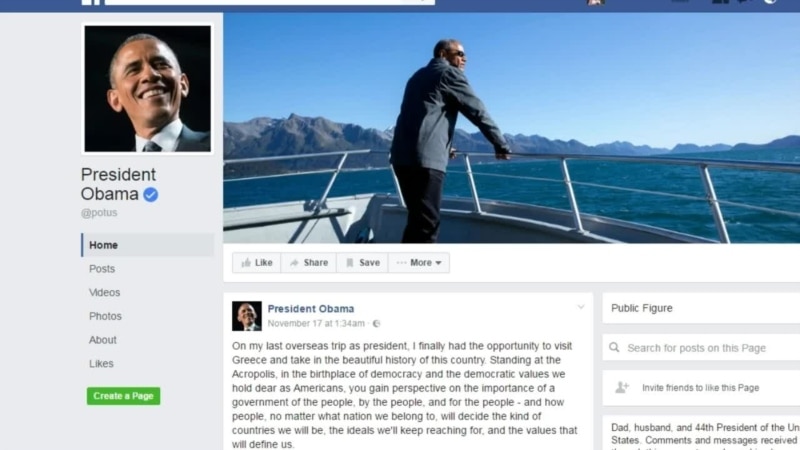Focus the Search for posts field
This screenshot has height=450, width=800.
tap(701, 347)
